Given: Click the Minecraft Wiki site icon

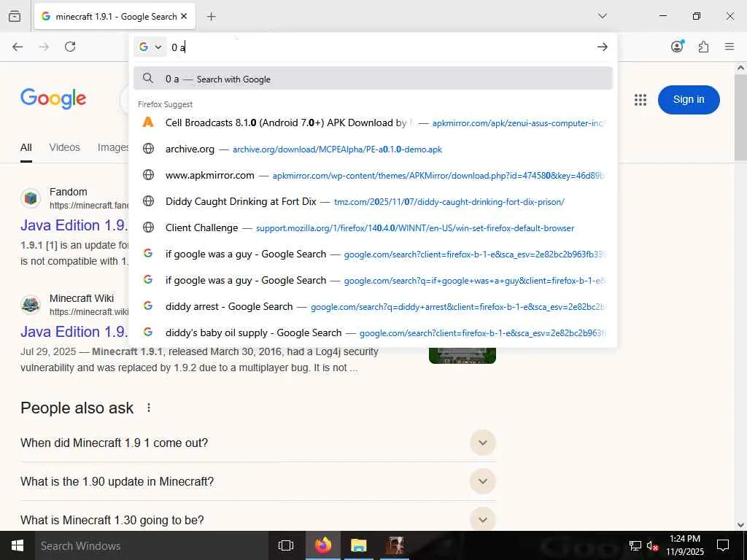Looking at the screenshot, I should click(x=31, y=304).
